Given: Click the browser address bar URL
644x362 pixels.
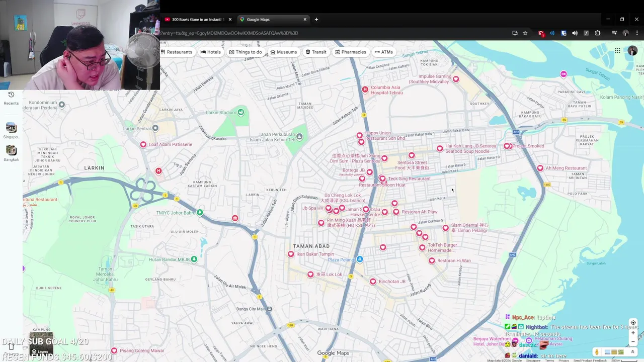Looking at the screenshot, I should click(x=229, y=33).
